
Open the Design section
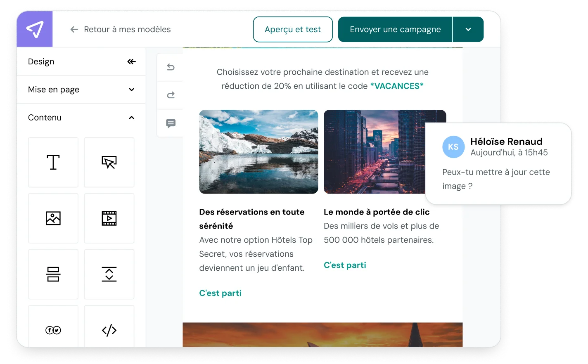pyautogui.click(x=41, y=61)
